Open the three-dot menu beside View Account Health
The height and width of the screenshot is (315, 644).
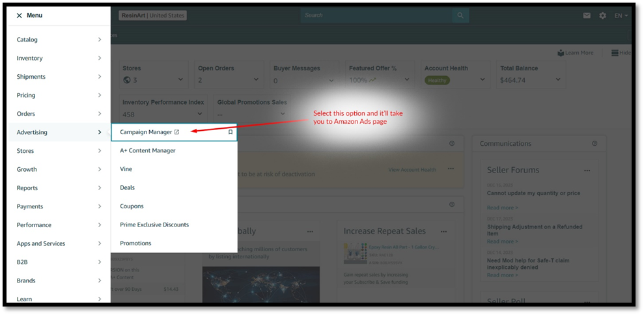pos(451,169)
